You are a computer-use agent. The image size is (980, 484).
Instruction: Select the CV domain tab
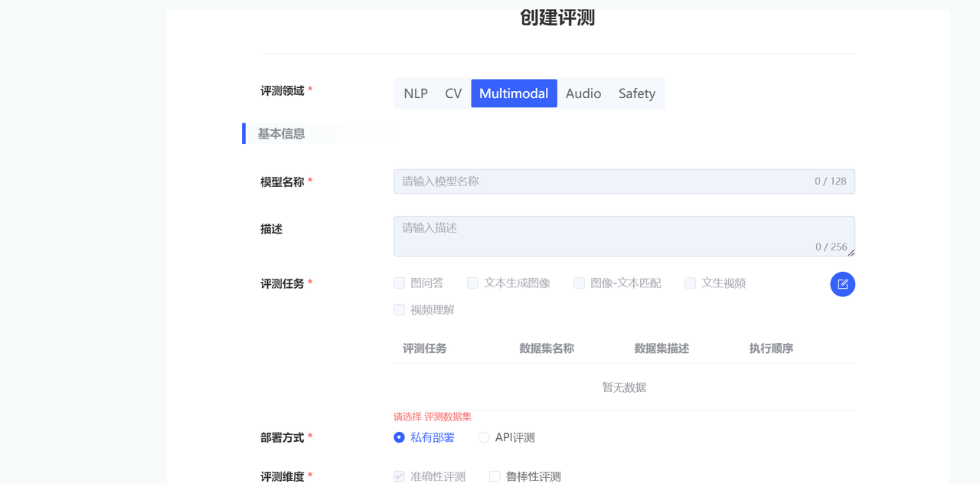(x=453, y=93)
